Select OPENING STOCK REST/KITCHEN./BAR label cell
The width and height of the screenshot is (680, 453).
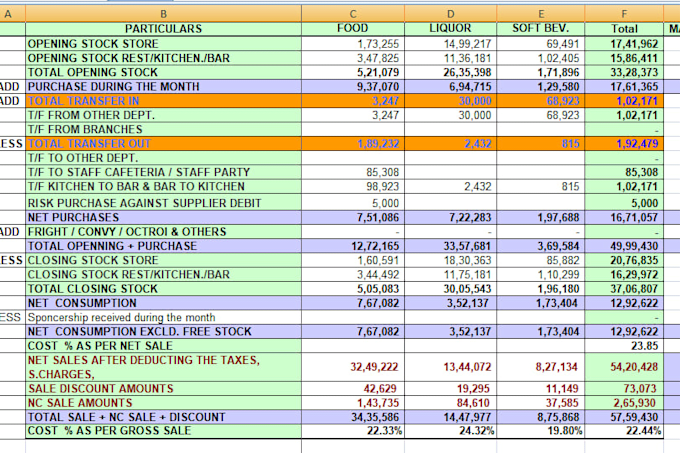point(163,58)
